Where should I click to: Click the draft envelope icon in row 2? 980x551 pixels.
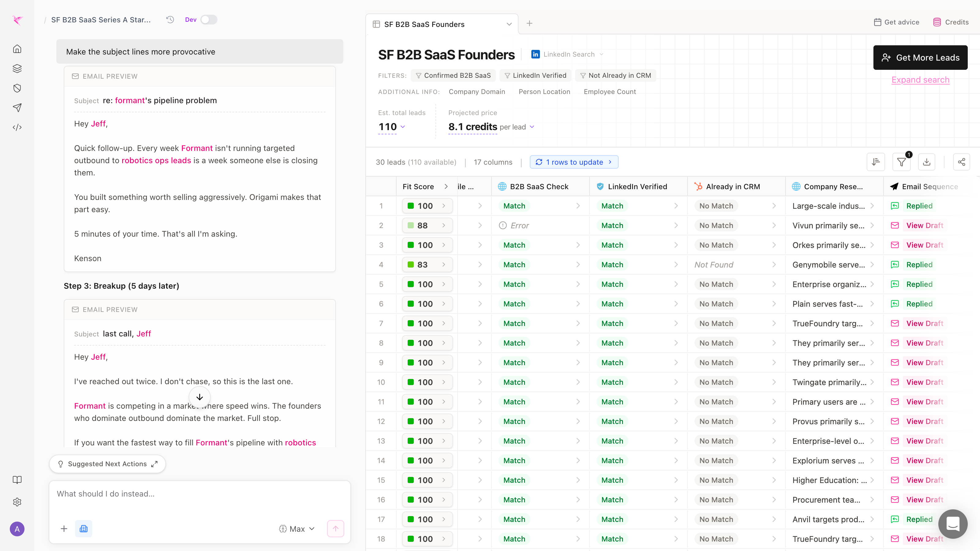895,226
